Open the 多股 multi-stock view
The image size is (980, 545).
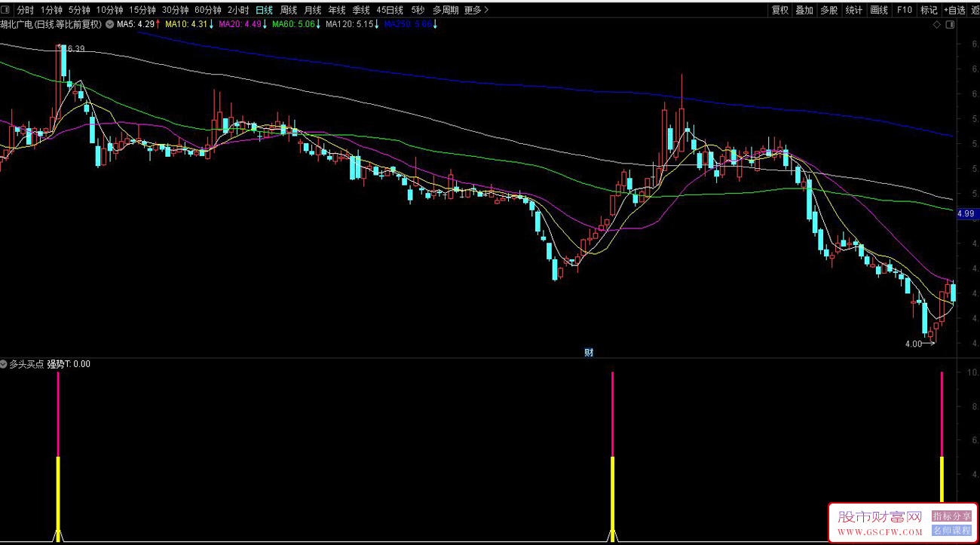click(x=828, y=11)
